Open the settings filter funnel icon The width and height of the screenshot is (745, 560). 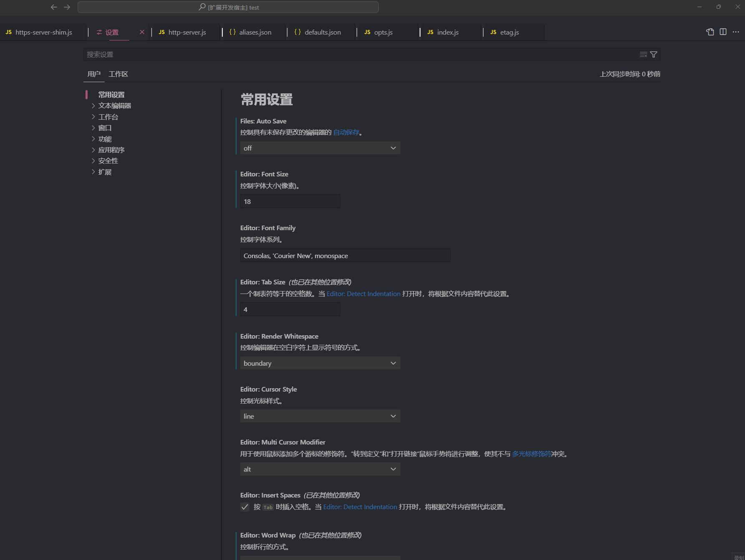tap(654, 55)
